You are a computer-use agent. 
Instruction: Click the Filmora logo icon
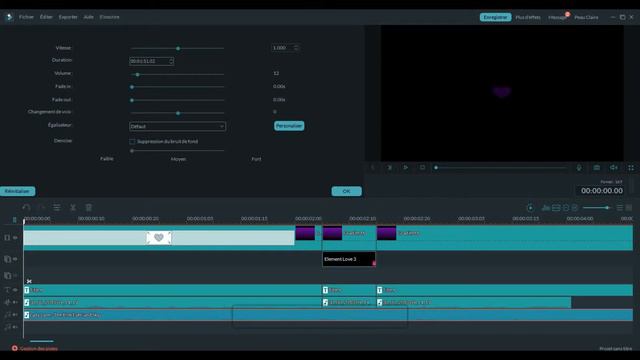(x=9, y=17)
